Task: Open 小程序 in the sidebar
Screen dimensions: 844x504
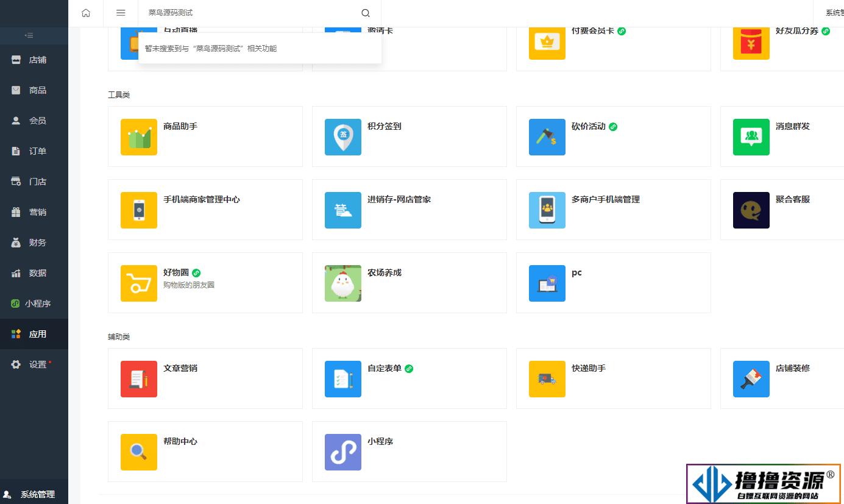Action: point(34,303)
